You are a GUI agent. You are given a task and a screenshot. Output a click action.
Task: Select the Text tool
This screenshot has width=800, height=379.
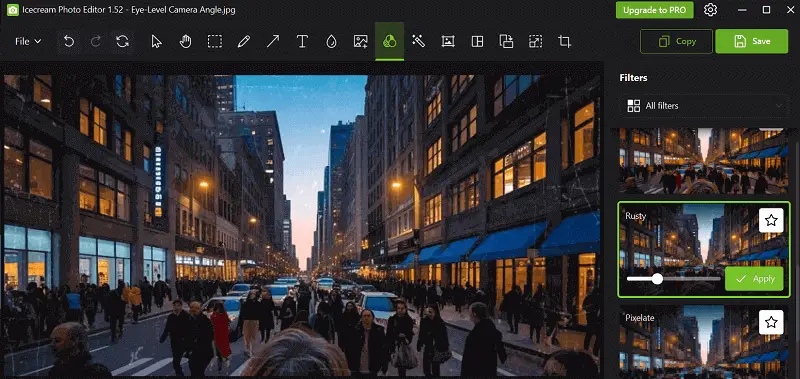[x=302, y=41]
